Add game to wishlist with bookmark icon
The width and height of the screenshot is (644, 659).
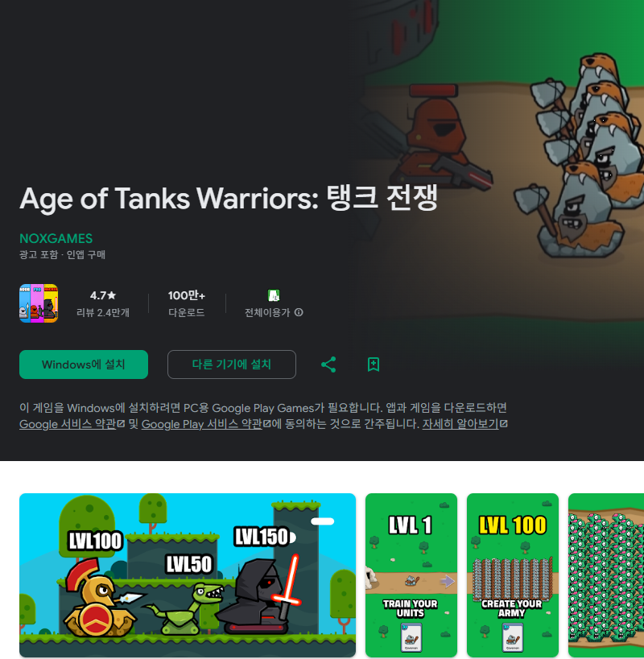tap(374, 365)
